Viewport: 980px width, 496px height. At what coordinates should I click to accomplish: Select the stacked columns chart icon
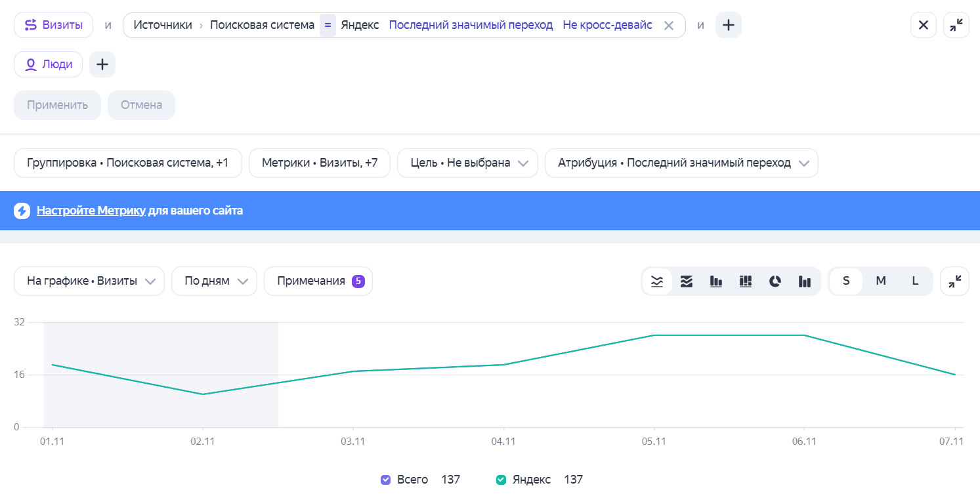(746, 281)
